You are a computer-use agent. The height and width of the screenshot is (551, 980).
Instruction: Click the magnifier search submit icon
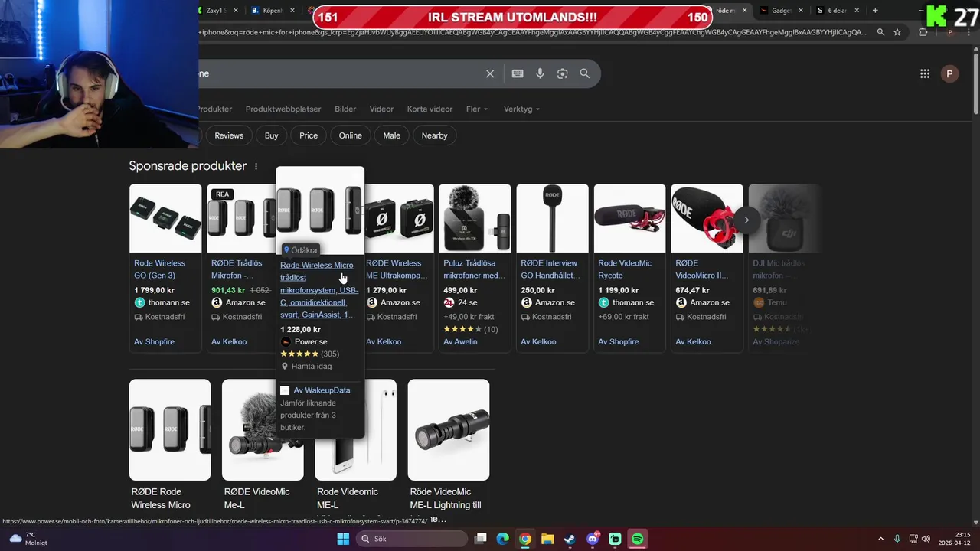pyautogui.click(x=585, y=73)
